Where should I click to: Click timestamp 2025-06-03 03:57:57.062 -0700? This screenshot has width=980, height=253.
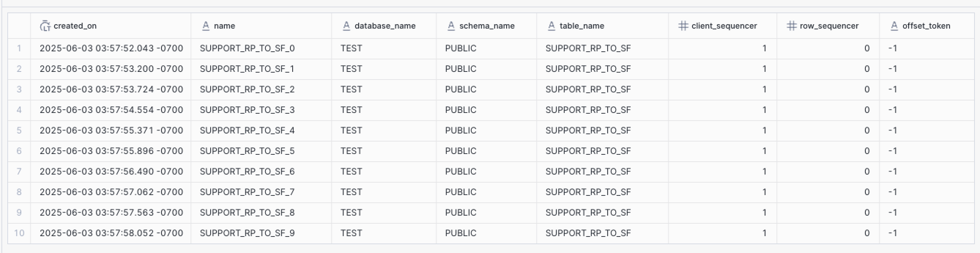click(111, 192)
